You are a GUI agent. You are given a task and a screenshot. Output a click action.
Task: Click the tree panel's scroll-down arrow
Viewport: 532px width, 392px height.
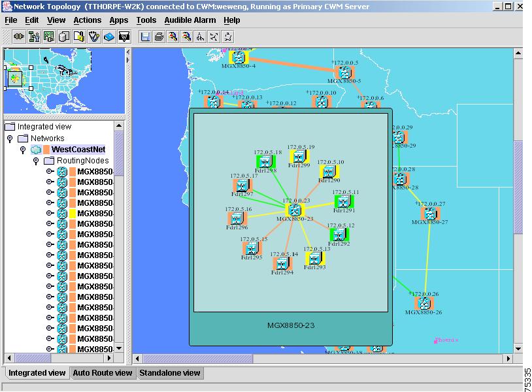pyautogui.click(x=119, y=349)
